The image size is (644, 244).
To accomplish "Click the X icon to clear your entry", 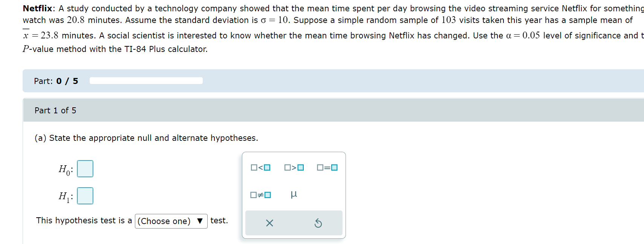I will coord(269,223).
